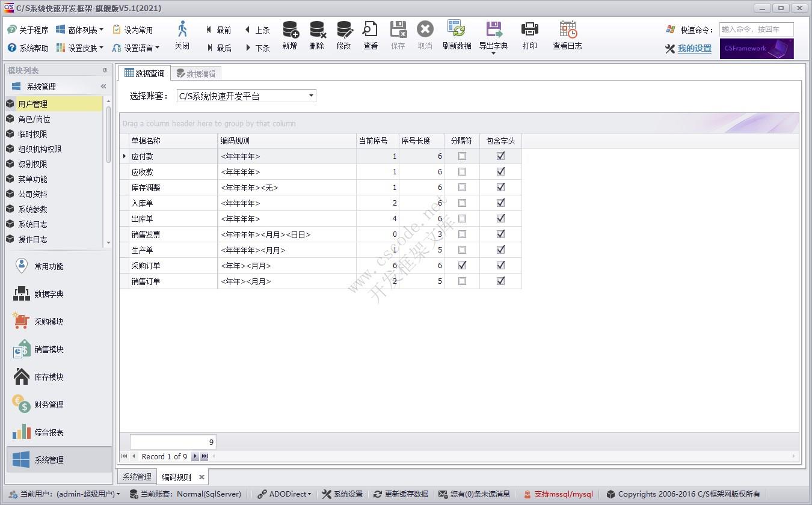Open the 选择账套 account set dropdown

click(311, 95)
